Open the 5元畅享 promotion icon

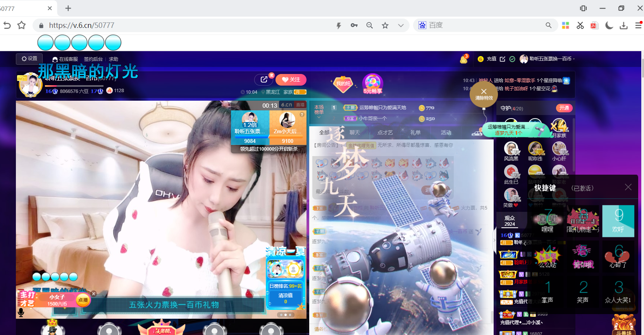pyautogui.click(x=372, y=84)
